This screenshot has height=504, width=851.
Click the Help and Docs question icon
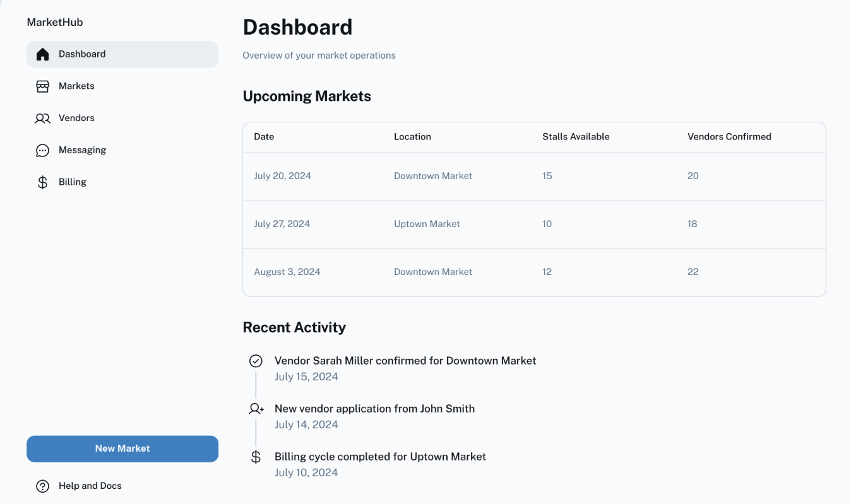tap(42, 486)
